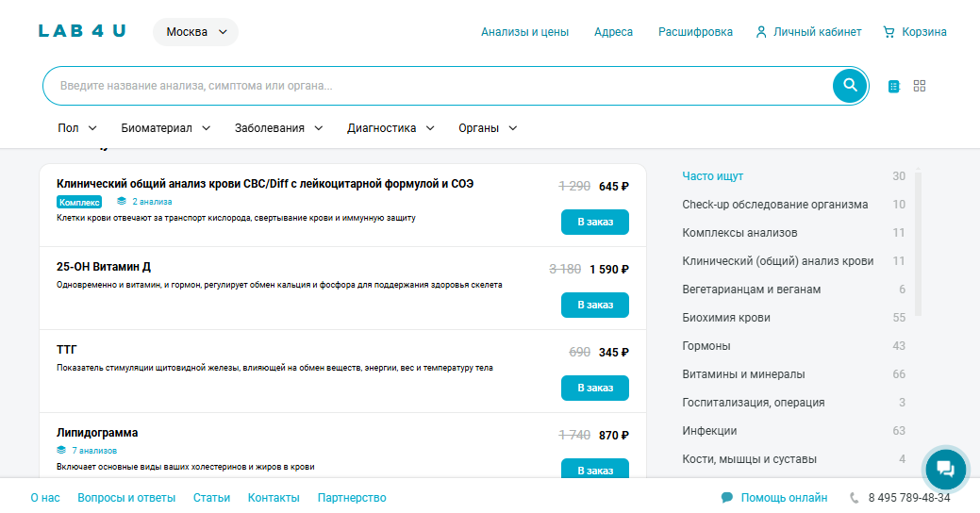The width and height of the screenshot is (980, 513).
Task: Select Клинический (общий) анализ крови category
Action: coord(777,261)
